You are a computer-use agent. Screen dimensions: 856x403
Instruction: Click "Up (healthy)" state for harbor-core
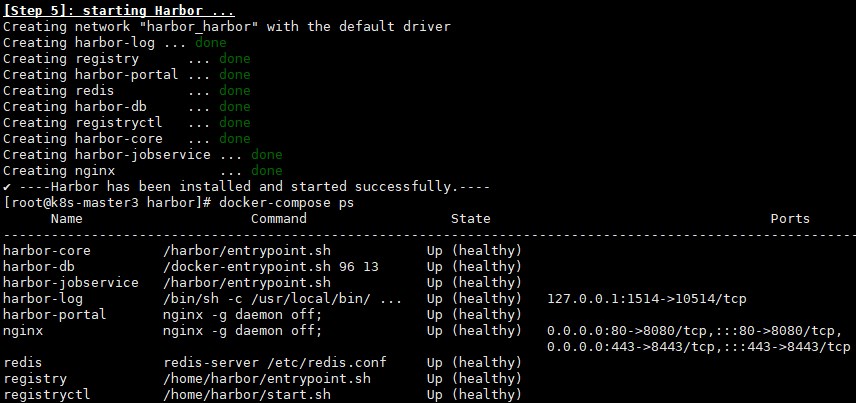click(x=474, y=251)
